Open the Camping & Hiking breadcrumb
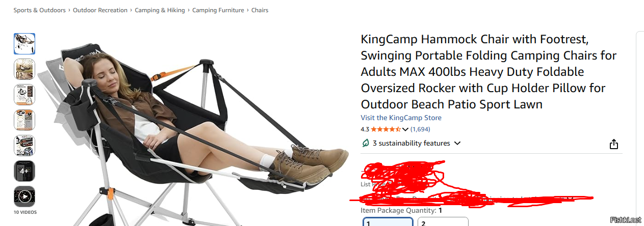This screenshot has height=226, width=644. (x=160, y=10)
